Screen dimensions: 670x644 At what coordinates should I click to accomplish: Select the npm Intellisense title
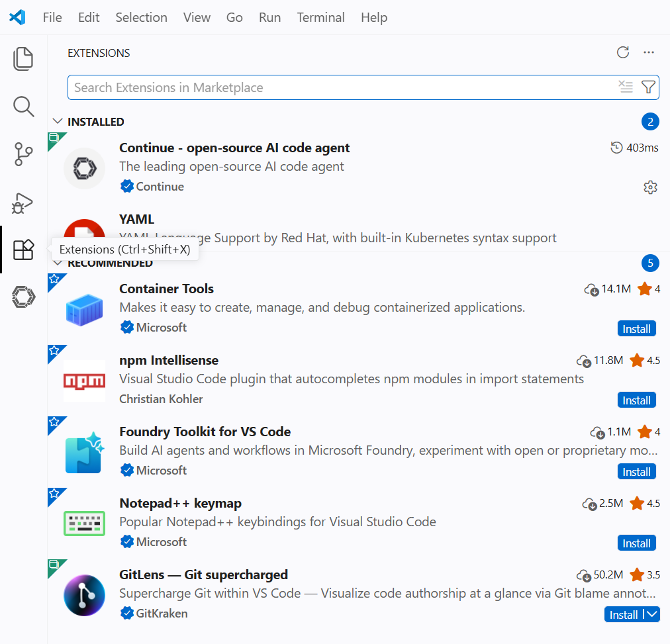169,360
